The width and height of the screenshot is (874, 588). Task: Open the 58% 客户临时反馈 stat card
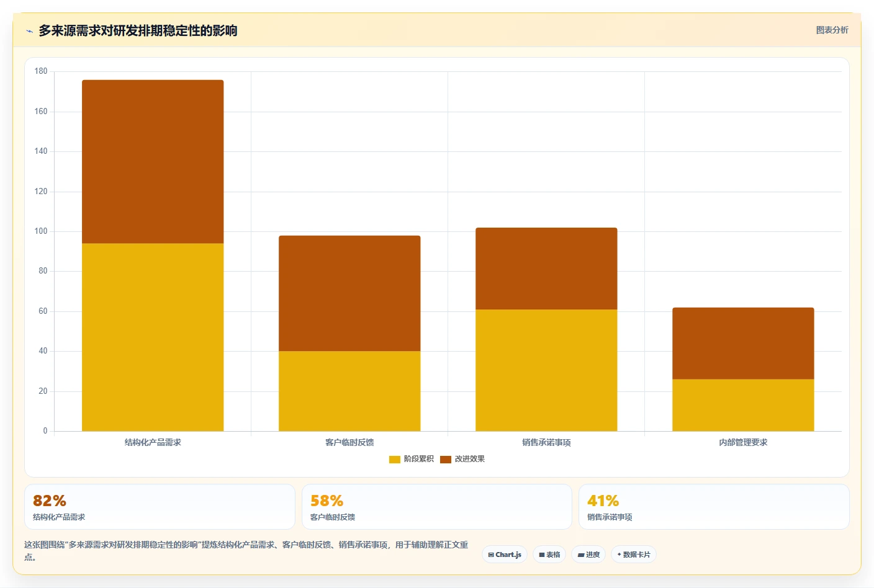(437, 507)
